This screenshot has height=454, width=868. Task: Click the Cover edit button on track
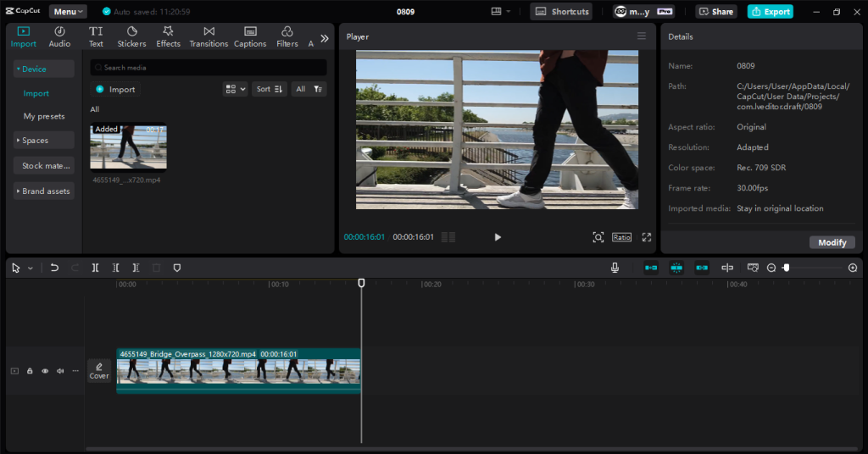99,371
